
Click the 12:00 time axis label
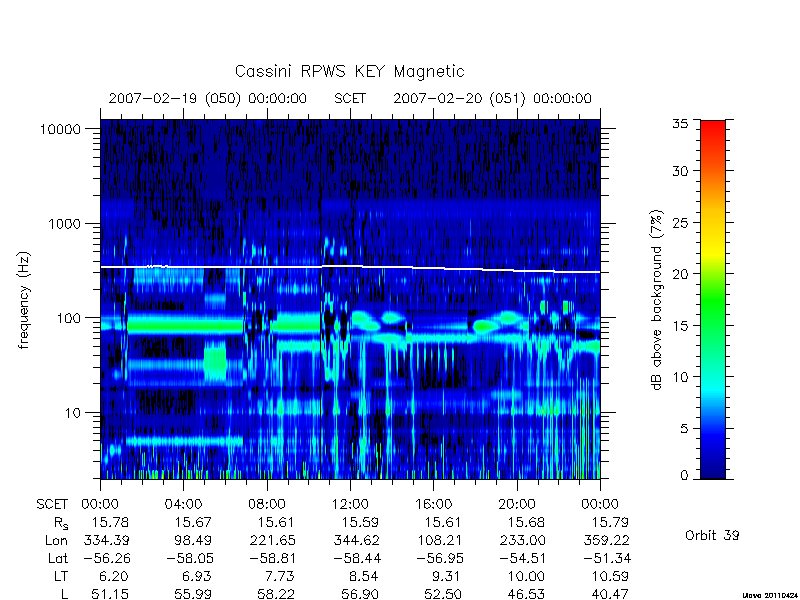tap(350, 505)
